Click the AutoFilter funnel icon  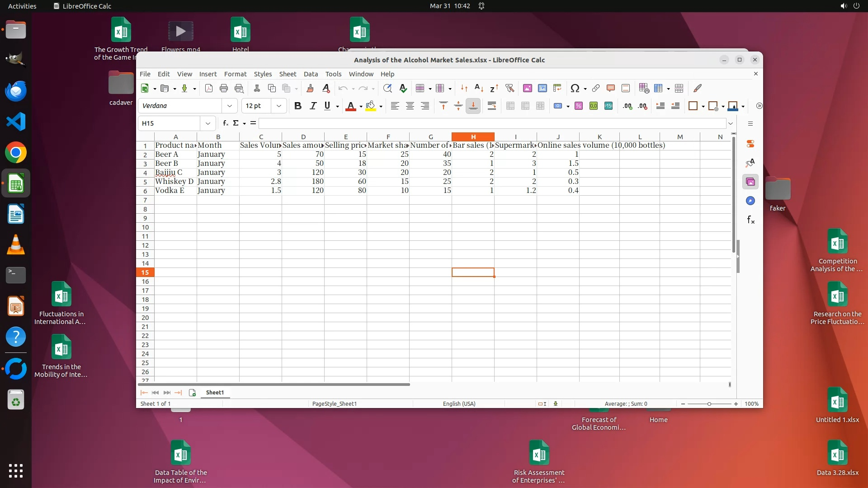click(509, 88)
